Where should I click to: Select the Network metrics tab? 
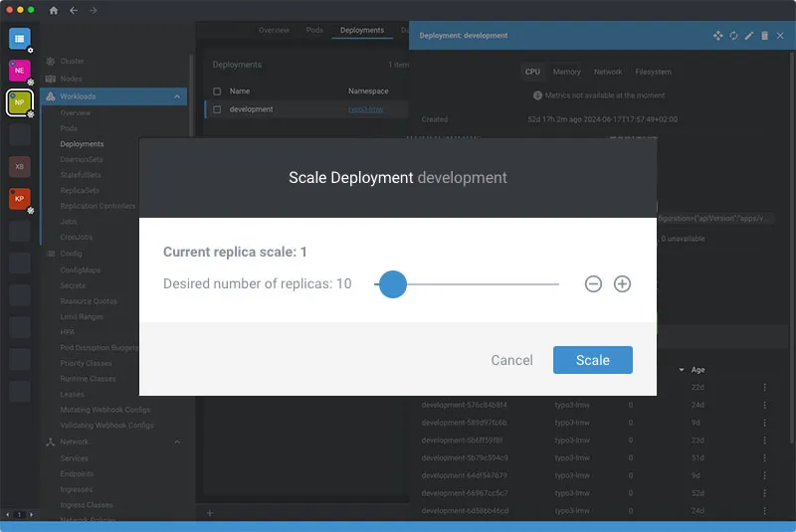click(608, 72)
